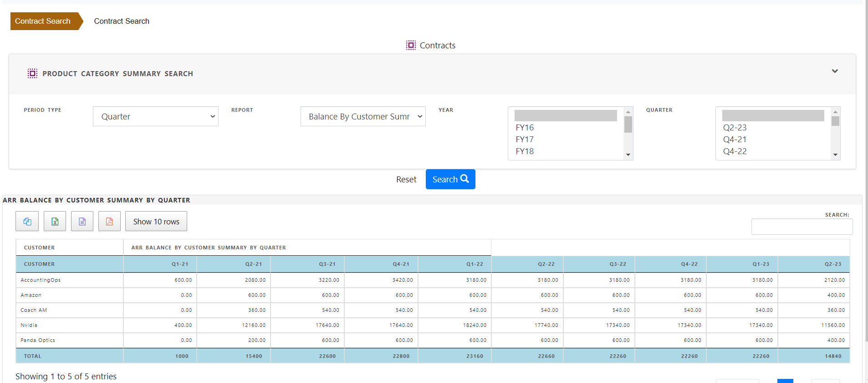
Task: Click the Reset button
Action: (406, 180)
